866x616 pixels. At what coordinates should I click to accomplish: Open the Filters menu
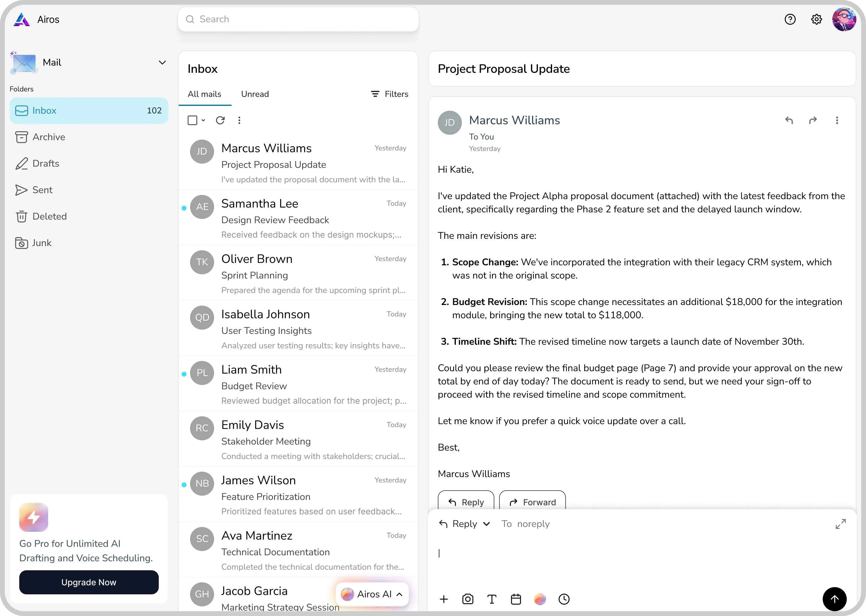389,94
